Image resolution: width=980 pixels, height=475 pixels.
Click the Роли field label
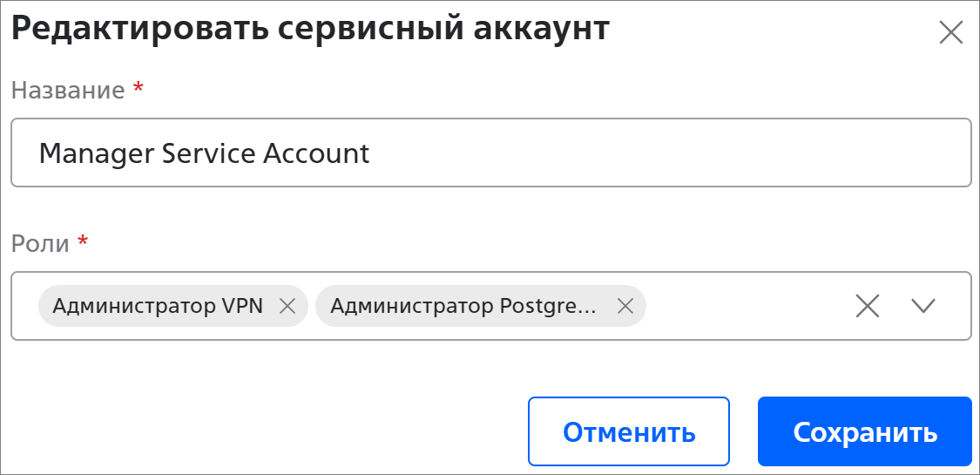pyautogui.click(x=40, y=243)
